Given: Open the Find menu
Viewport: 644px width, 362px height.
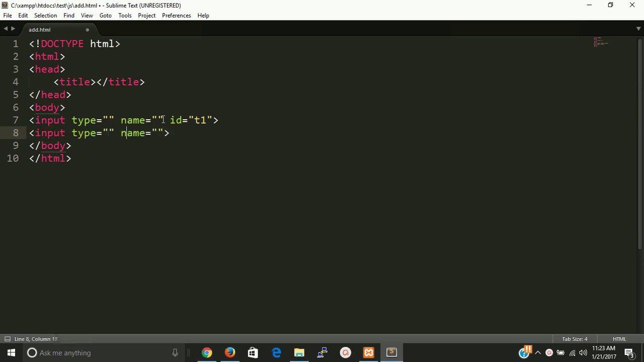Looking at the screenshot, I should pos(69,16).
